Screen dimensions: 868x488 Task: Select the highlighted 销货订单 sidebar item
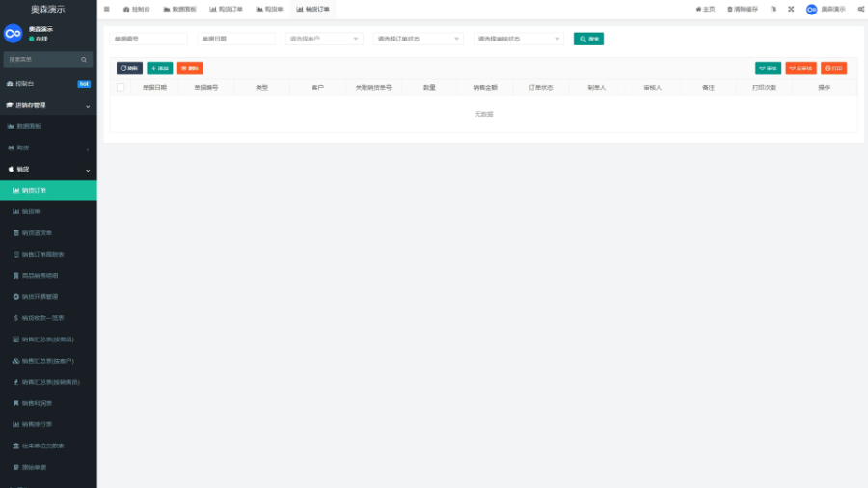click(48, 190)
